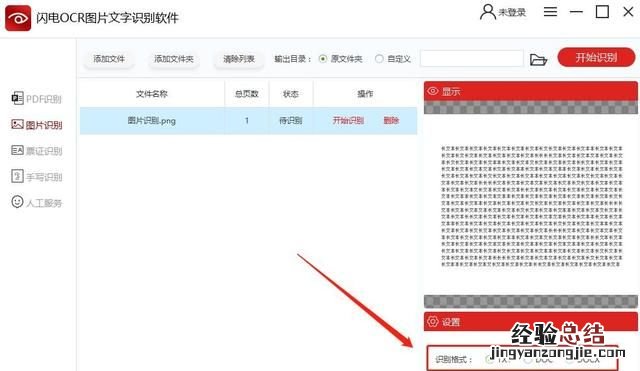Open the hamburger menu in title bar
The image size is (640, 371).
pyautogui.click(x=550, y=12)
